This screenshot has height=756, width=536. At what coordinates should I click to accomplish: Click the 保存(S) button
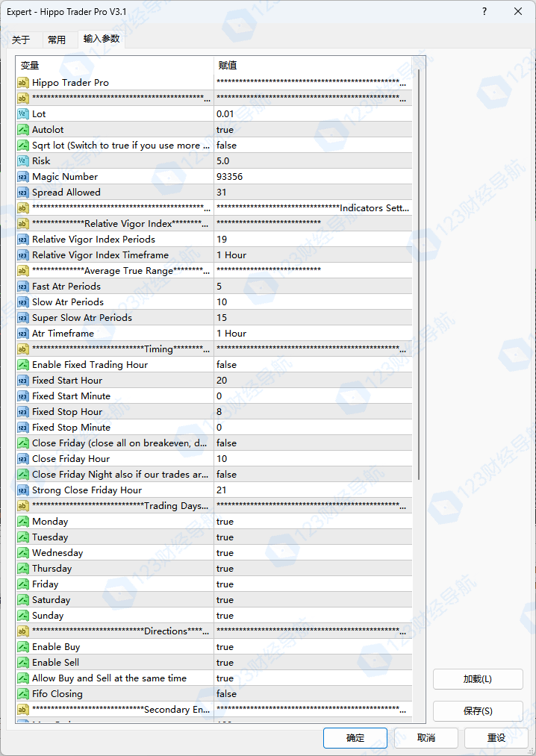coord(478,710)
